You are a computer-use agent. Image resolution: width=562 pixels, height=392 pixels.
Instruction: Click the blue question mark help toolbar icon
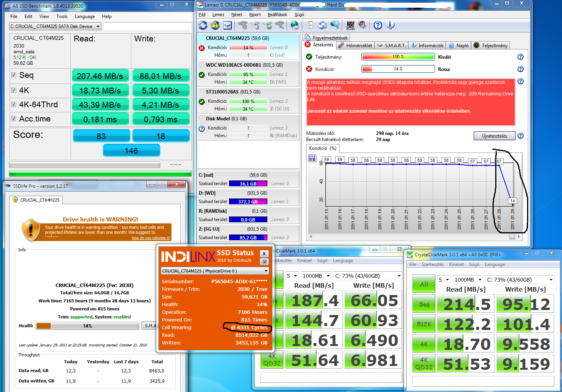pyautogui.click(x=378, y=25)
